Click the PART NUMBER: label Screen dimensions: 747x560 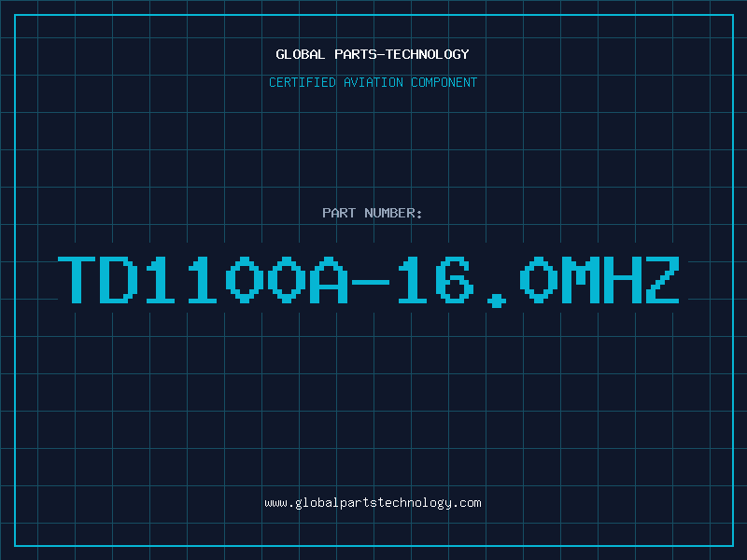373,213
